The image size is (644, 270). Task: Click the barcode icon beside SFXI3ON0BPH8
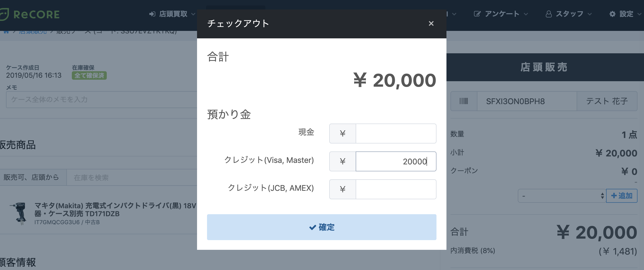pyautogui.click(x=463, y=101)
